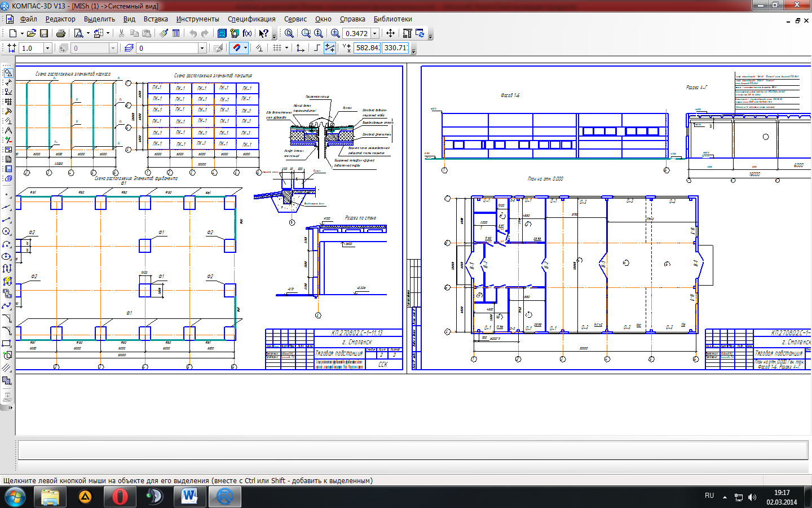Toggle the snap magnet button
The height and width of the screenshot is (508, 812).
click(237, 48)
